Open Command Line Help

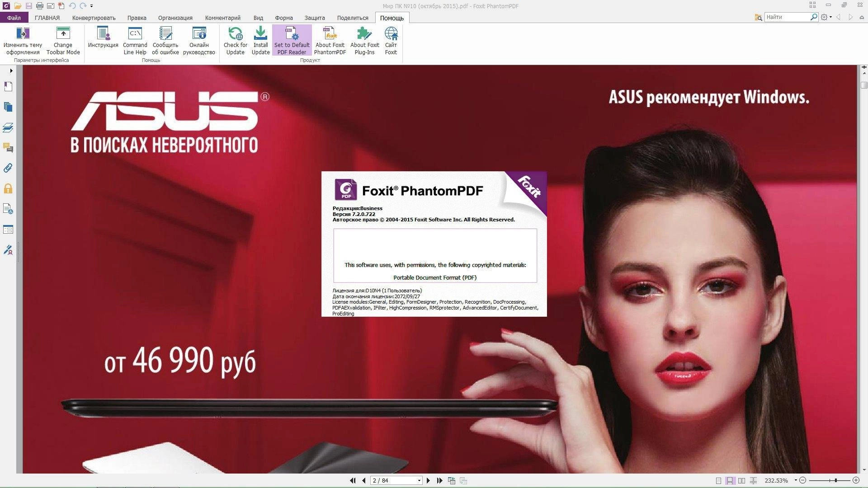pos(135,41)
